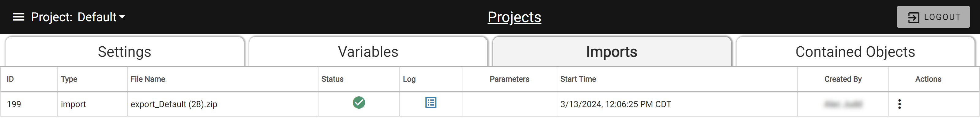The height and width of the screenshot is (120, 980).
Task: Click the LOGOUT button
Action: click(933, 17)
